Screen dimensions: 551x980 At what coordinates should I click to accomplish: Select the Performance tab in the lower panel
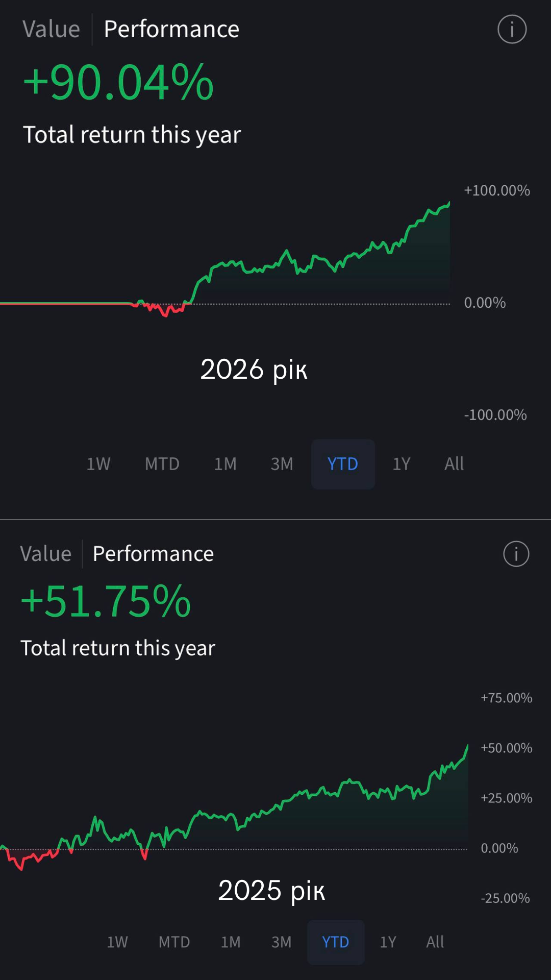(x=153, y=554)
